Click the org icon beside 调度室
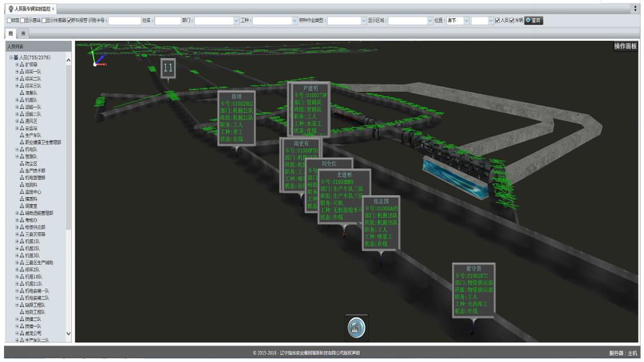The image size is (644, 362). pos(21,206)
